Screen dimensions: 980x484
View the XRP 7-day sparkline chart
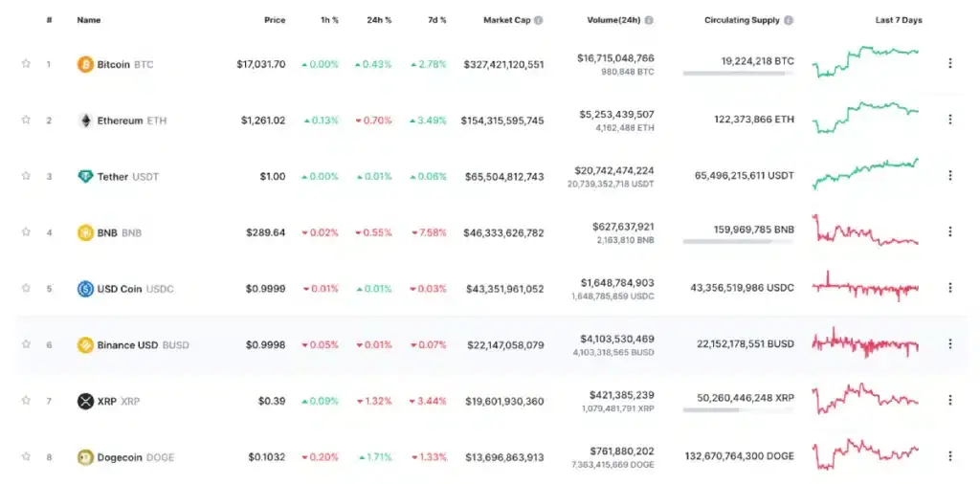coord(864,399)
